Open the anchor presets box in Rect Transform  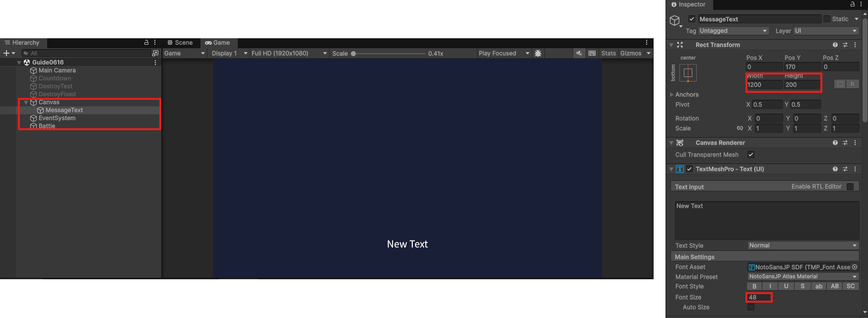688,73
